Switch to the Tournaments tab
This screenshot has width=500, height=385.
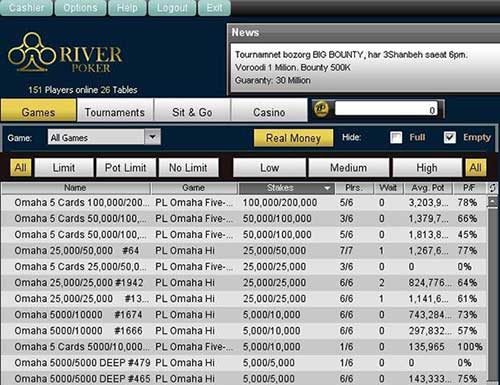115,110
